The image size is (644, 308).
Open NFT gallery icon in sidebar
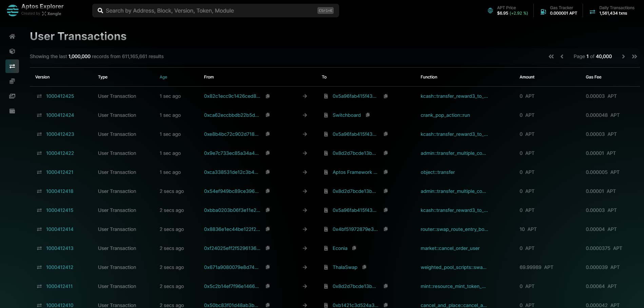(x=12, y=96)
